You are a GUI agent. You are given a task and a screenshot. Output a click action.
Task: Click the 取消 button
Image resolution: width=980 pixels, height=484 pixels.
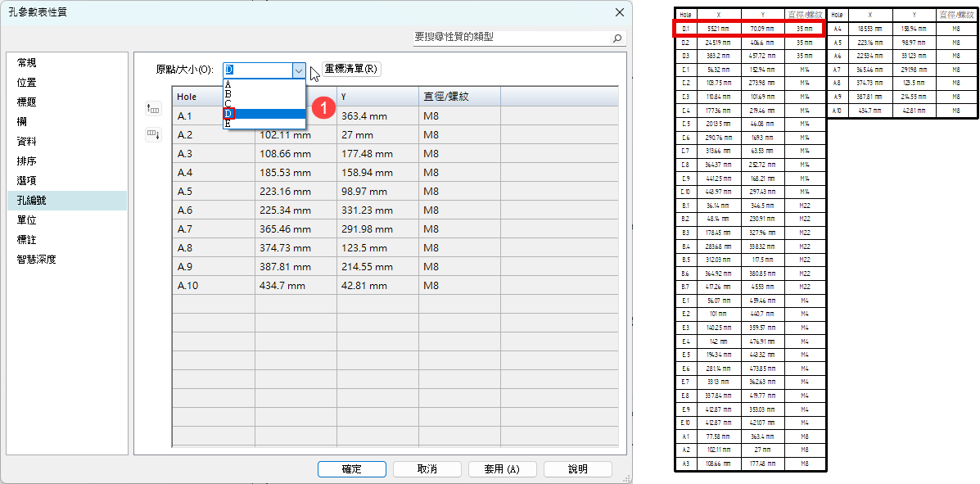[x=427, y=469]
